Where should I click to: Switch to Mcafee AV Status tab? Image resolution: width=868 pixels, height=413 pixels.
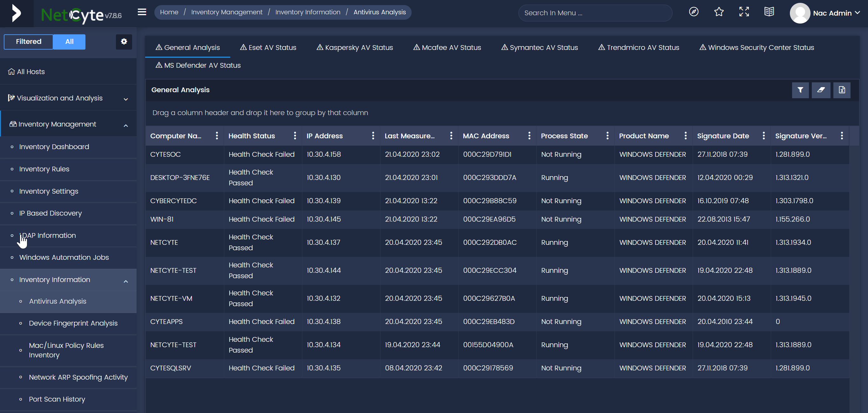(x=447, y=48)
